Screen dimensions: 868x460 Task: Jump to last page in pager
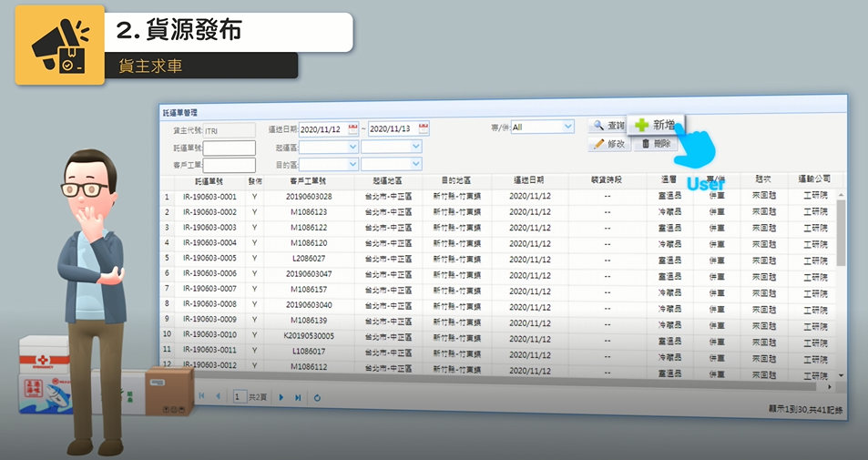[298, 397]
